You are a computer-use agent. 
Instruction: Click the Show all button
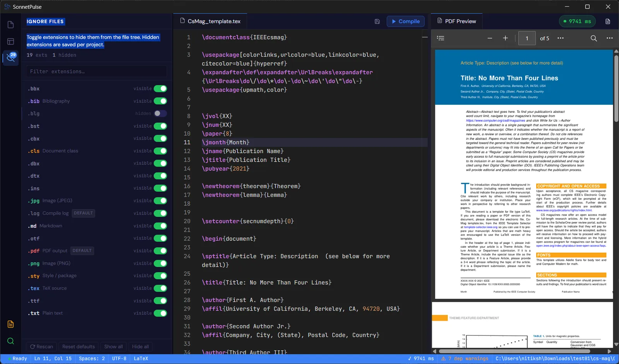tap(113, 347)
